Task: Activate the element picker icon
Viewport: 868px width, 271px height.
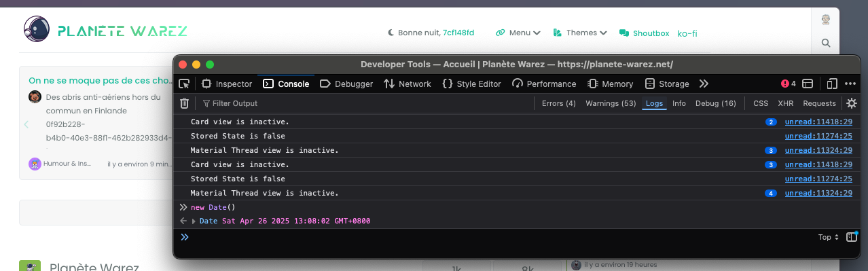Action: click(x=184, y=84)
